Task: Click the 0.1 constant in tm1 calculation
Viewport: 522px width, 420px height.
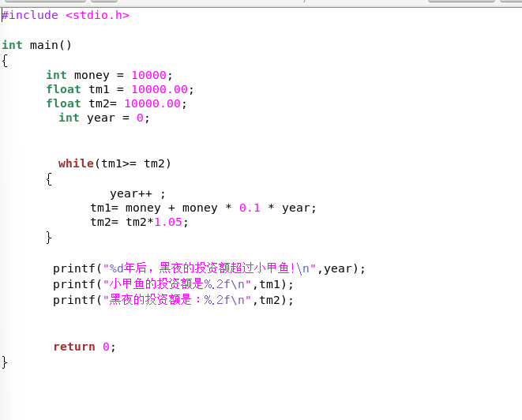Action: (250, 208)
